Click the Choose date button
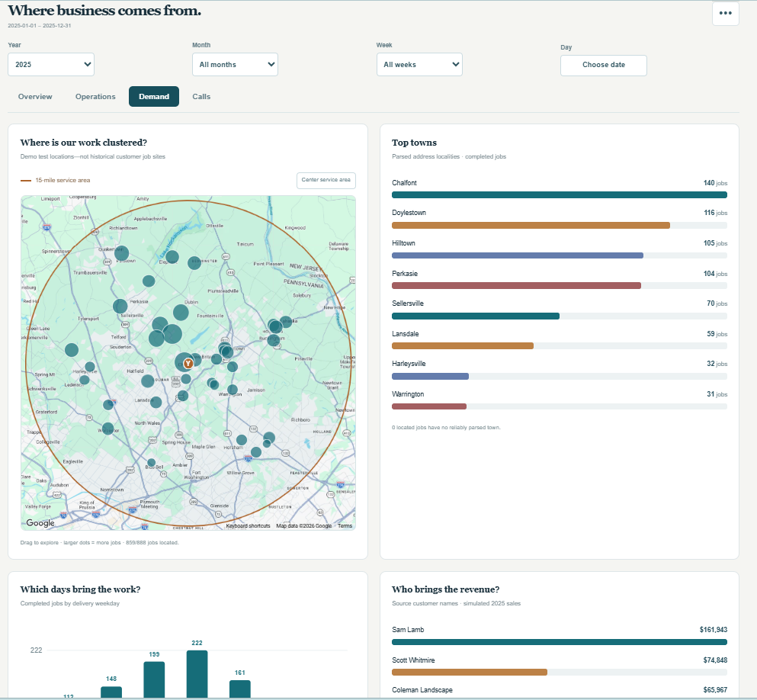The image size is (757, 700). pos(604,65)
